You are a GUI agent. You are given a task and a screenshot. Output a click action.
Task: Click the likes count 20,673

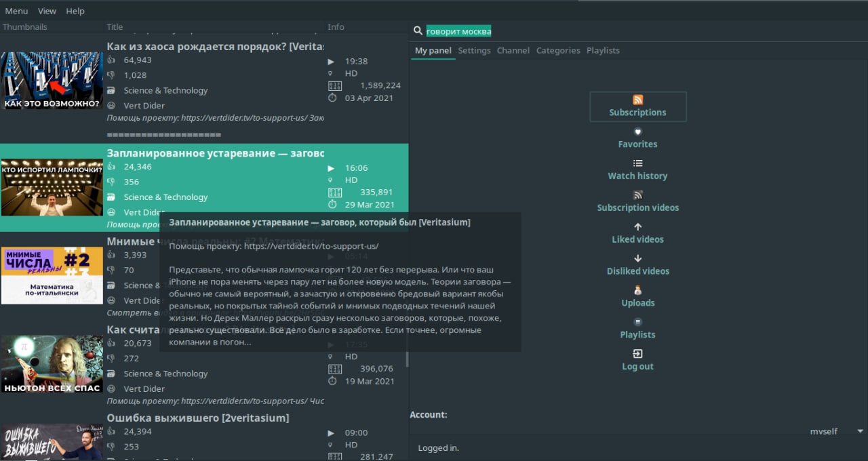[138, 344]
